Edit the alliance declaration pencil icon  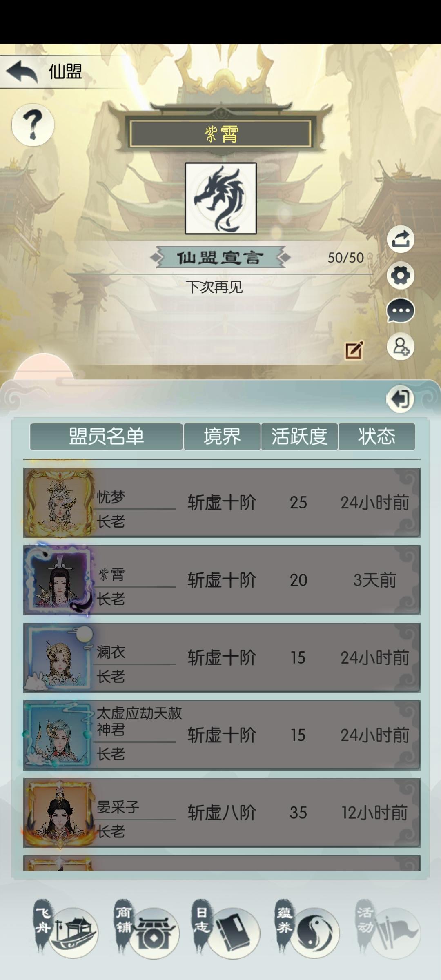[x=354, y=350]
